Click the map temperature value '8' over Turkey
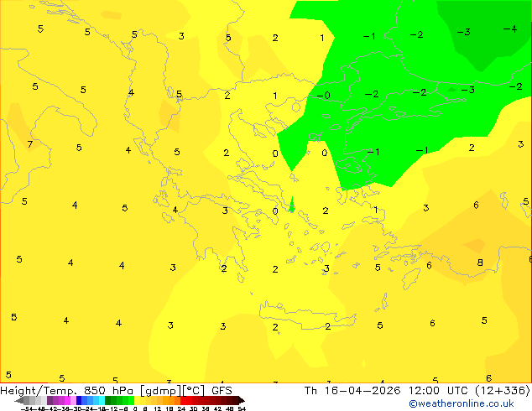532x411 pixels. 480,263
